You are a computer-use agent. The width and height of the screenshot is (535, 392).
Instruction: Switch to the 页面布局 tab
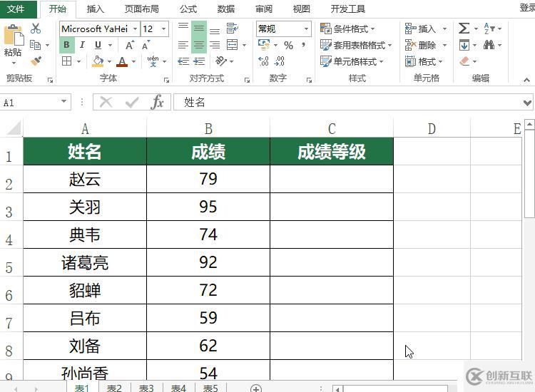pyautogui.click(x=142, y=9)
